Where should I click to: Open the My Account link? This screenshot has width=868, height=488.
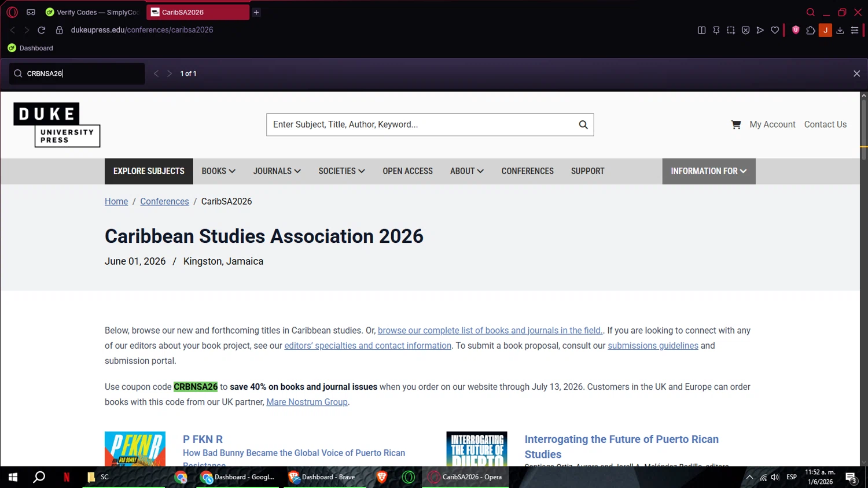[x=773, y=124]
